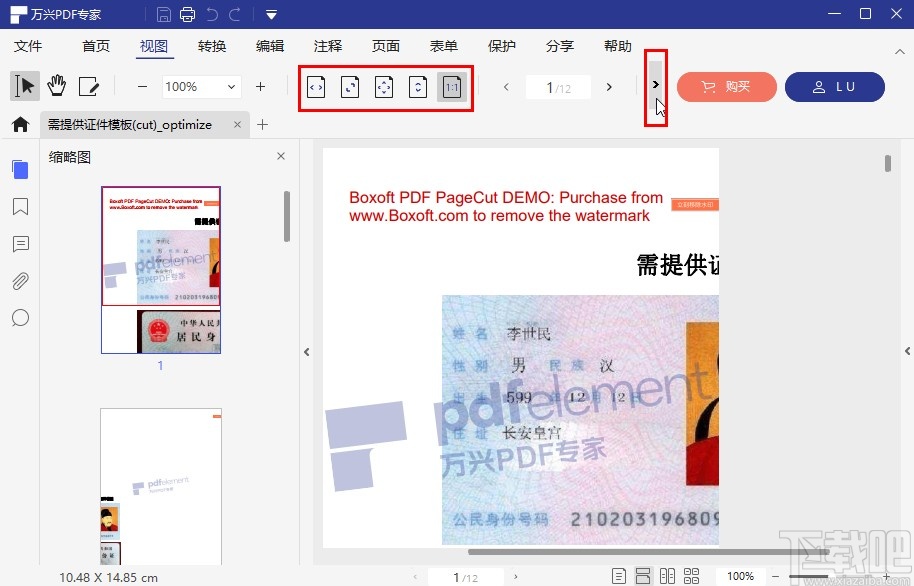Click the Home icon above the sidebar
The width and height of the screenshot is (914, 586).
tap(20, 124)
